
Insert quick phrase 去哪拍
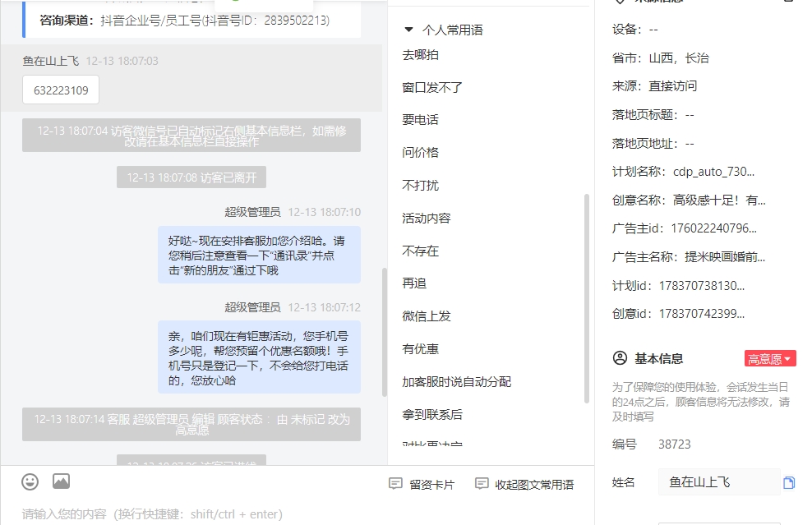tap(421, 55)
